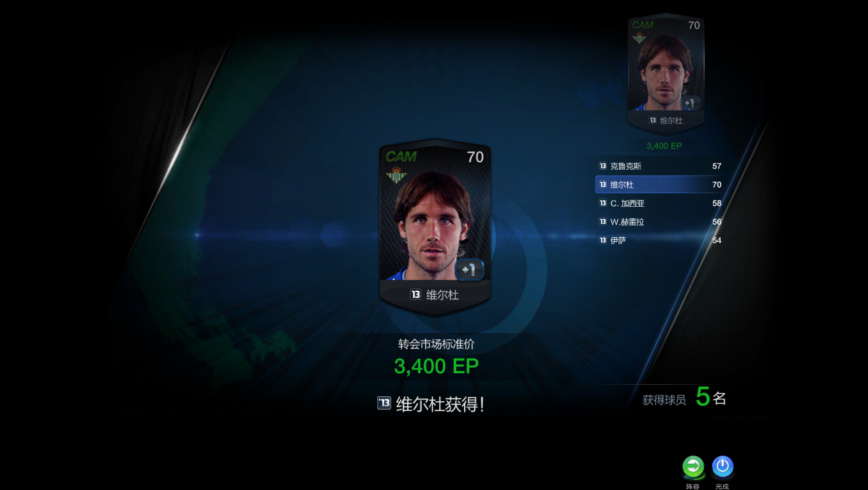Select W.赫雷拉 in the player list
Viewport: 868px width, 490px height.
(x=660, y=221)
